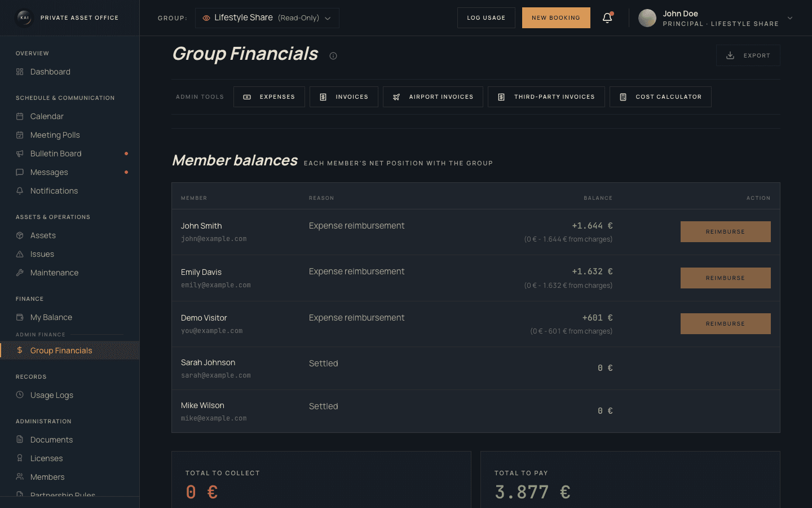Click Mike Wilson's email mike@example.com
The width and height of the screenshot is (812, 508).
click(x=214, y=418)
